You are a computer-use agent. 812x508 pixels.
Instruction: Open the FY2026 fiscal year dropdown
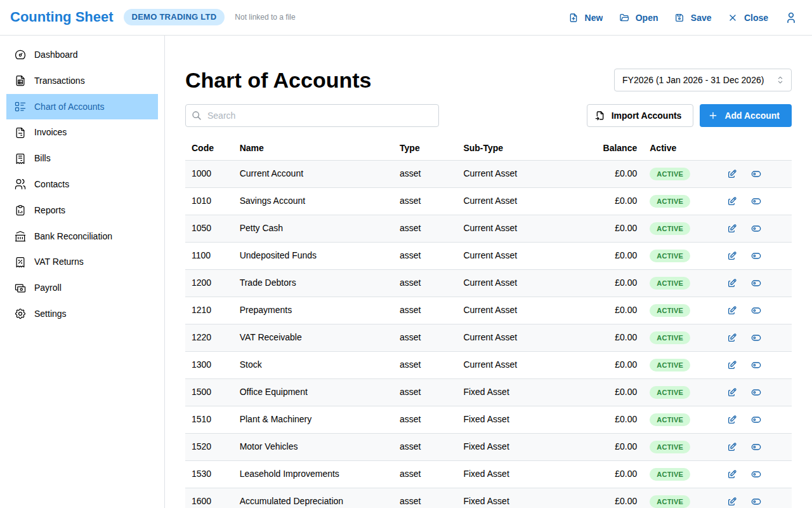pyautogui.click(x=703, y=80)
